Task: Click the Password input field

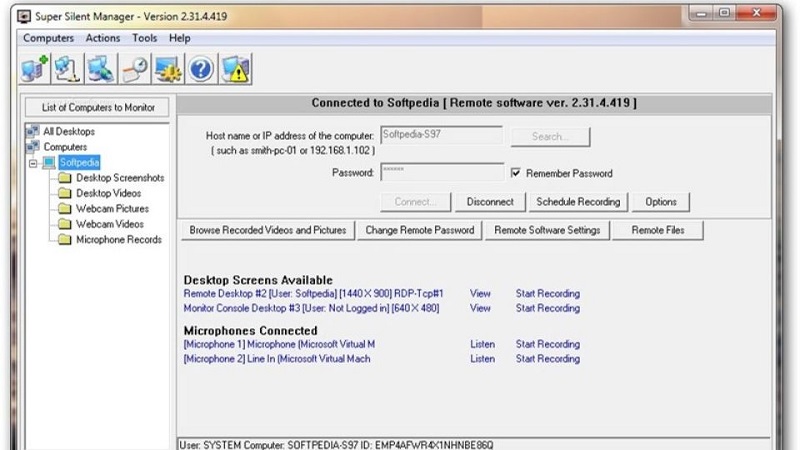Action: (x=441, y=172)
